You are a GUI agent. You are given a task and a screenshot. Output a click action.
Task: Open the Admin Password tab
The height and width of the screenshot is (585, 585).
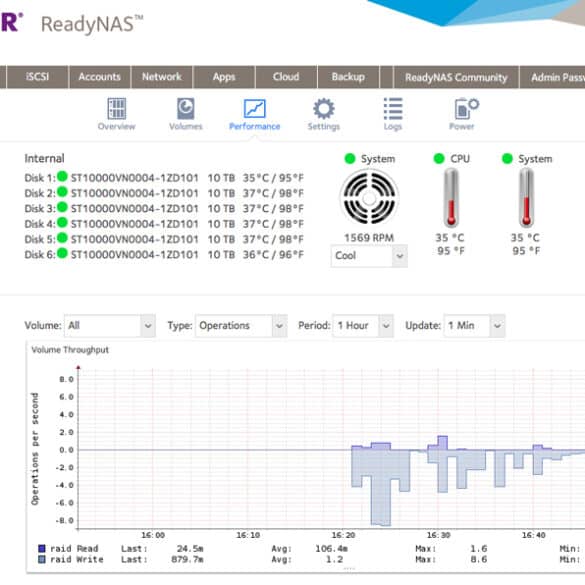pyautogui.click(x=552, y=77)
